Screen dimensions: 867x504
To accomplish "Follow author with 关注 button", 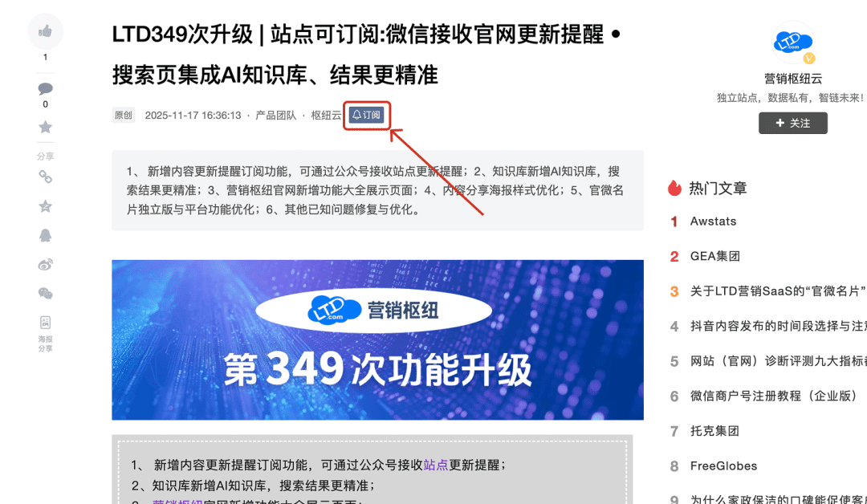I will [793, 123].
